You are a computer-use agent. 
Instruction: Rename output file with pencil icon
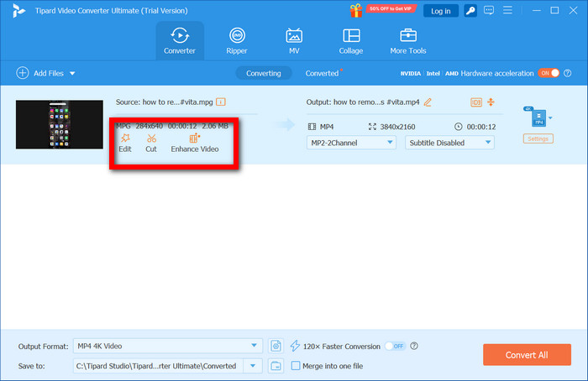pos(428,102)
